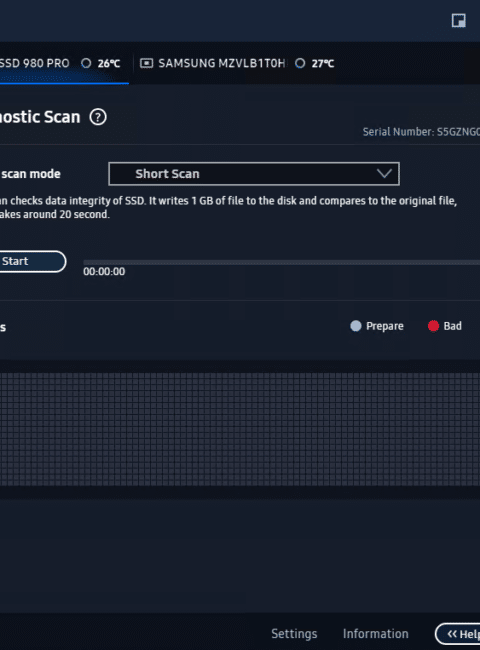Click the drive icon beside SAMSUNG MZVLB1T0H
Viewport: 480px width, 650px height.
146,63
